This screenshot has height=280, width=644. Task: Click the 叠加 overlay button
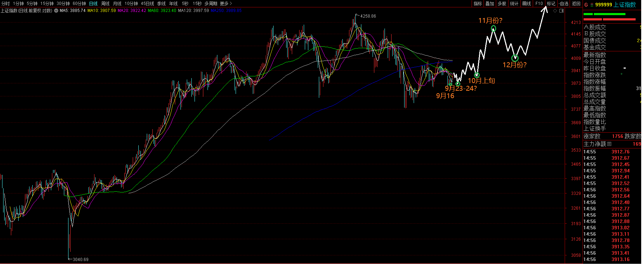click(x=490, y=4)
